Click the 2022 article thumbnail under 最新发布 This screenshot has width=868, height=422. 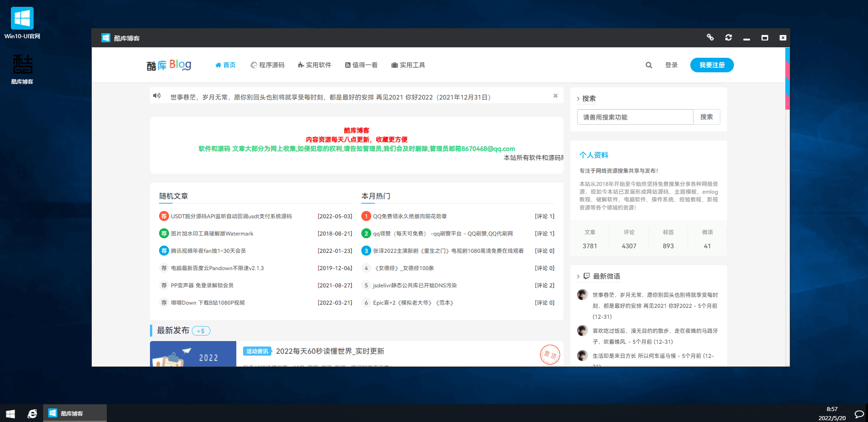pyautogui.click(x=193, y=357)
